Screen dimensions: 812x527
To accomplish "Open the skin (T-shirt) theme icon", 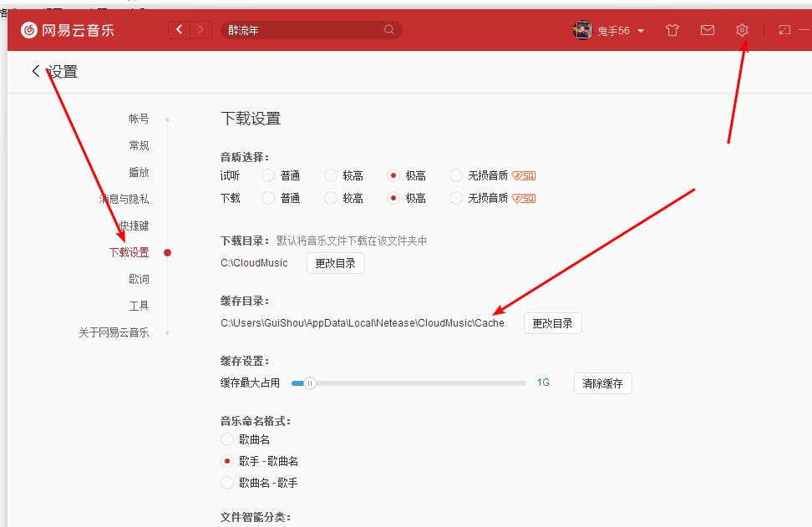I will [x=672, y=30].
